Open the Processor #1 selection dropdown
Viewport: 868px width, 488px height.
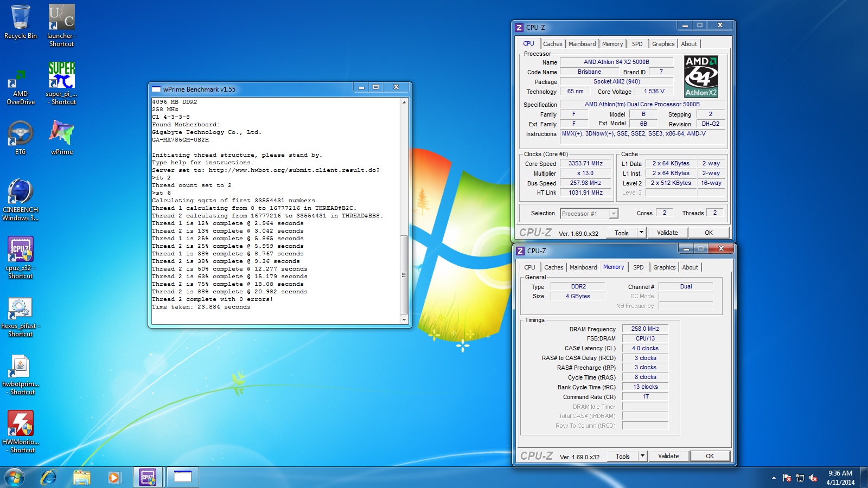tap(589, 214)
